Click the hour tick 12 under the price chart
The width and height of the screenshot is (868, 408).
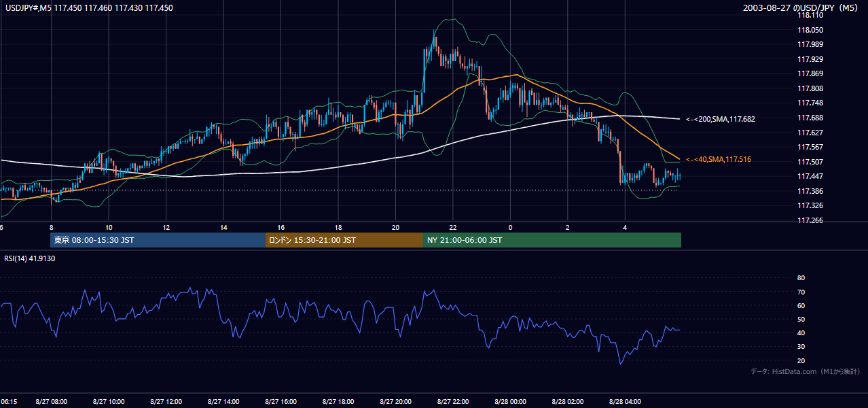pyautogui.click(x=166, y=227)
